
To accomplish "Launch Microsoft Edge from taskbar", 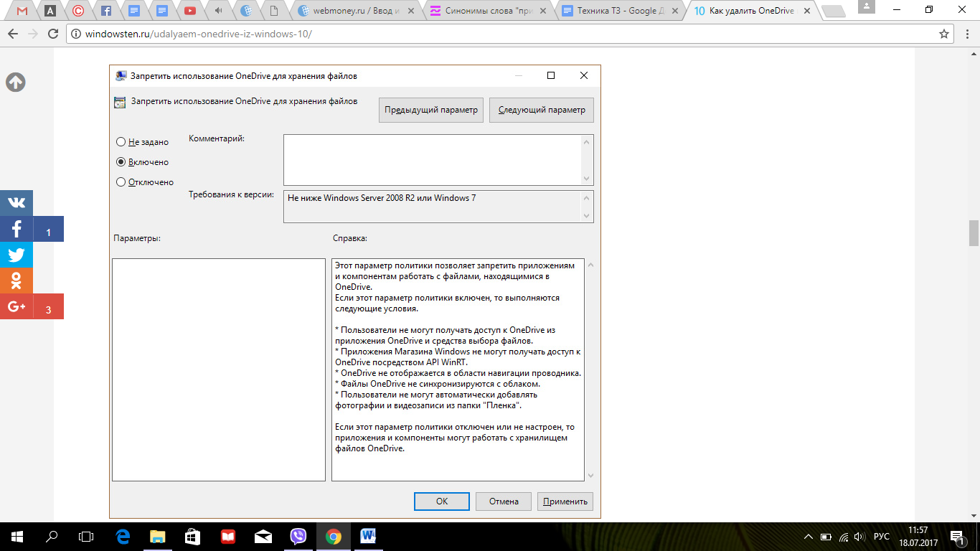I will pyautogui.click(x=123, y=536).
